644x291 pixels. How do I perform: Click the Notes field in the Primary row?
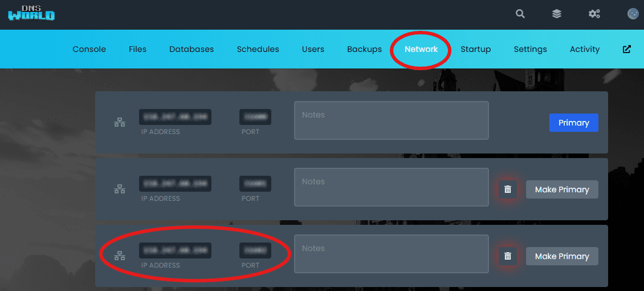click(x=392, y=120)
